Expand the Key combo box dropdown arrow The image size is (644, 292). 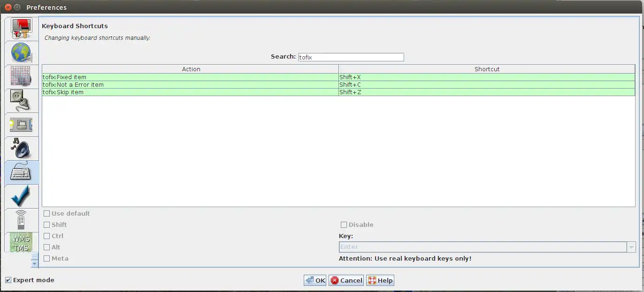pos(631,247)
